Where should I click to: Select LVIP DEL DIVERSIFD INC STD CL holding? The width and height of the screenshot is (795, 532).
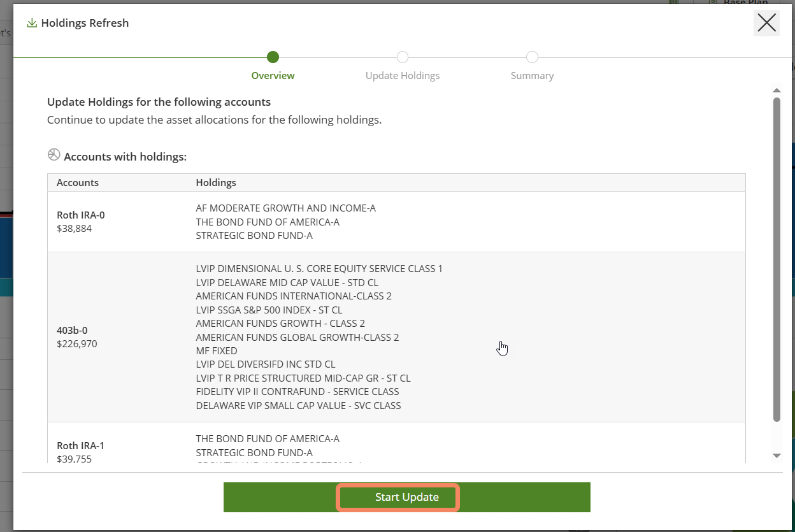266,364
